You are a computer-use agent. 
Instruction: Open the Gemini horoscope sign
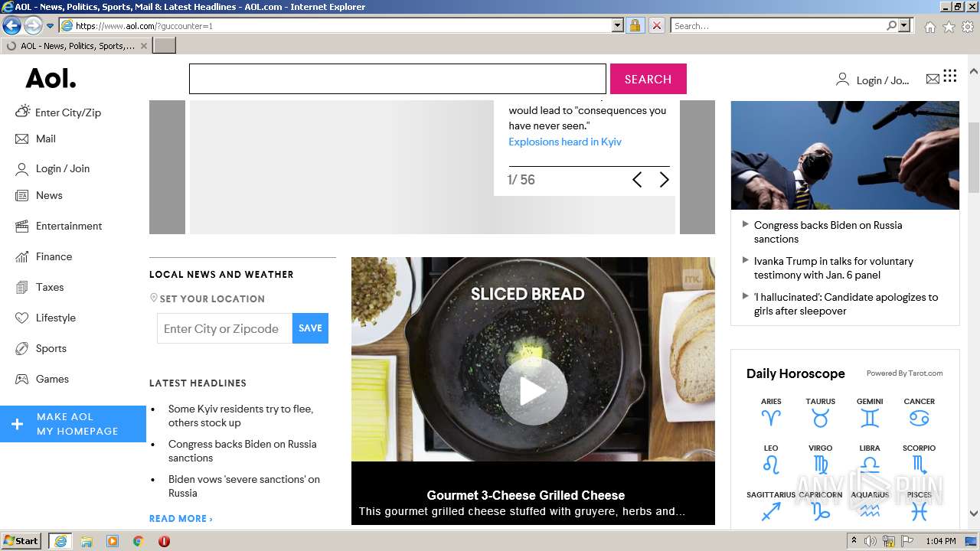(870, 412)
